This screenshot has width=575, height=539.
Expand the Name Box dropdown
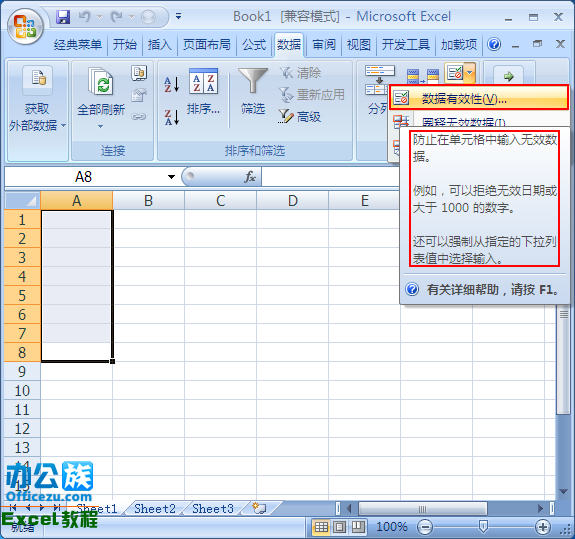point(171,177)
